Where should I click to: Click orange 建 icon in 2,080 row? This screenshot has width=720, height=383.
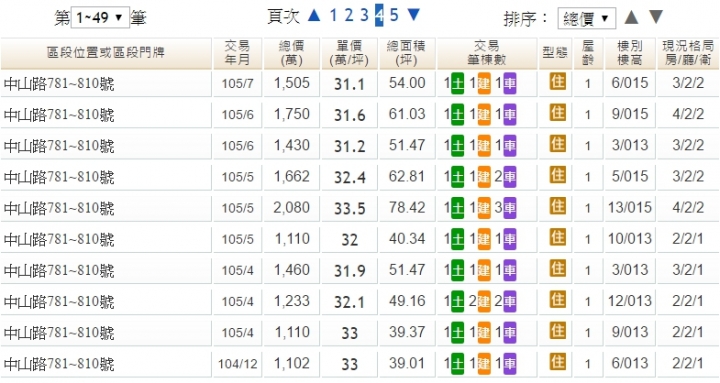pyautogui.click(x=484, y=208)
